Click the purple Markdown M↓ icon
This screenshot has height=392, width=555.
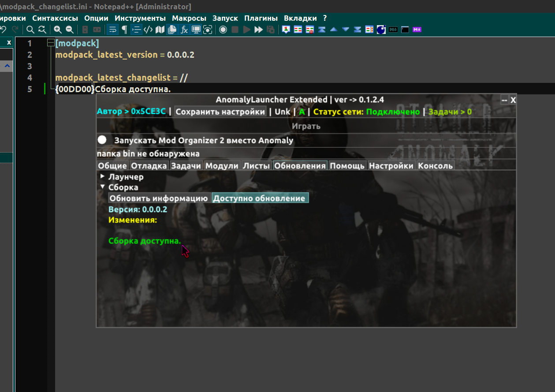(x=417, y=30)
